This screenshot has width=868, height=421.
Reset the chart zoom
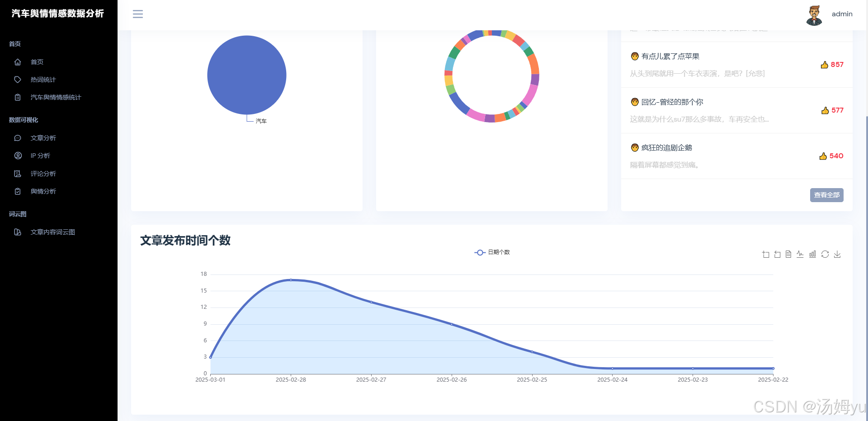(777, 254)
